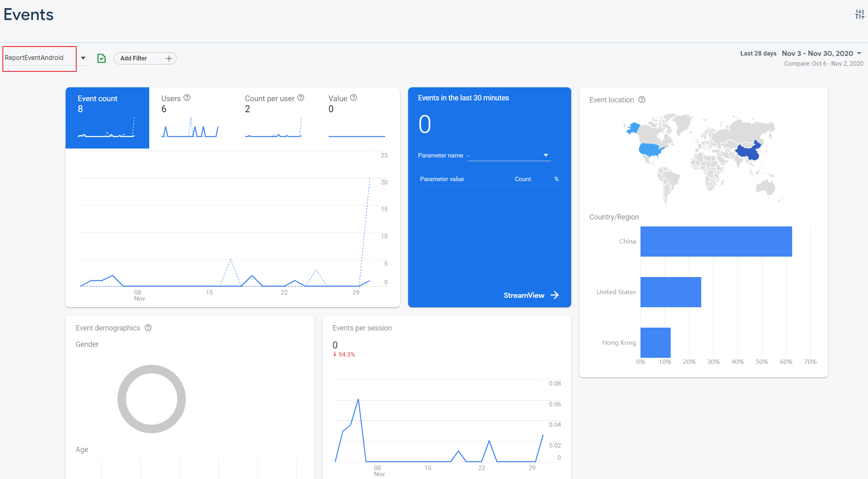Open the StreamView link

tap(524, 295)
